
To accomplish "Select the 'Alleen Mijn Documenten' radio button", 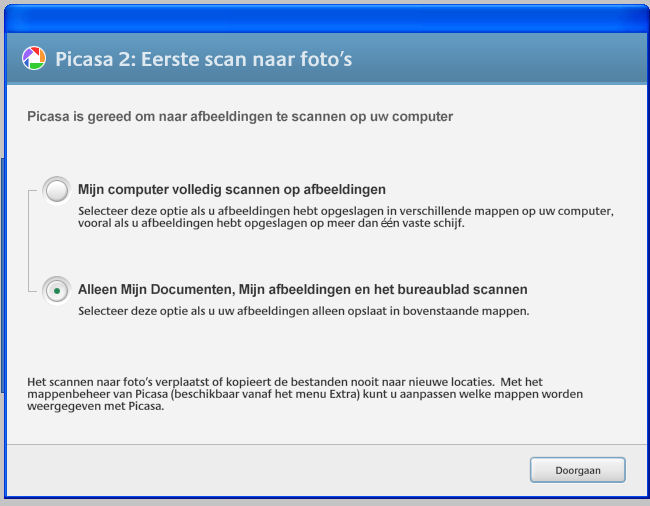I will (x=57, y=291).
